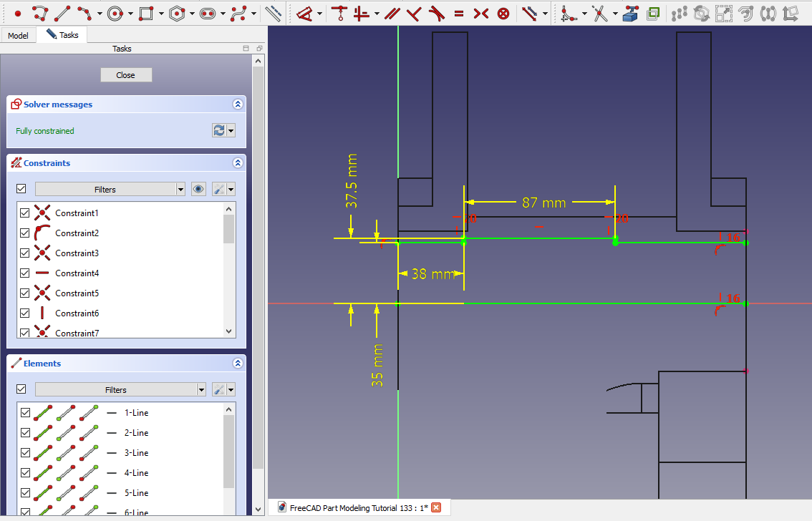This screenshot has height=521, width=812.
Task: Select the Line tool
Action: [62, 13]
